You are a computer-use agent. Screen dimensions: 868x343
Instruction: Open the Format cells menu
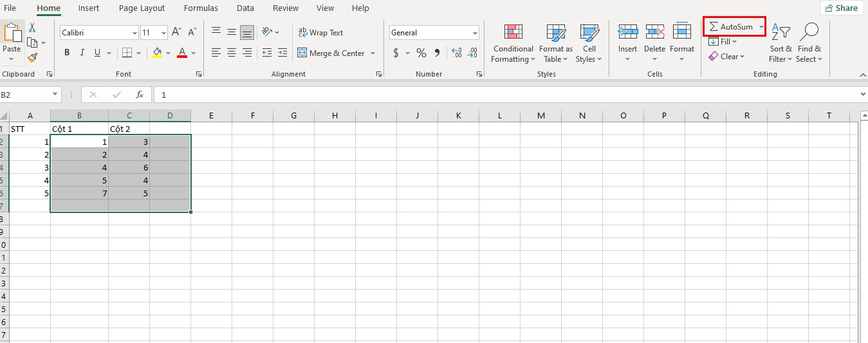682,43
